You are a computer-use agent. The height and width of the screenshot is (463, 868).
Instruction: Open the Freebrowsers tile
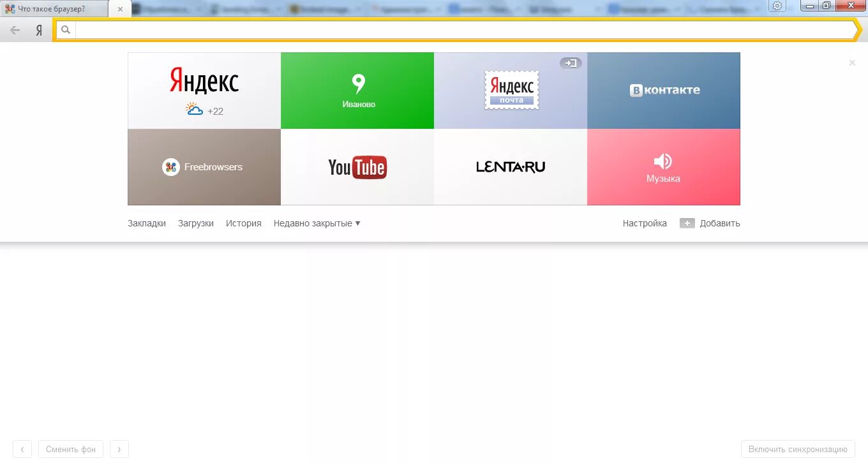(204, 167)
